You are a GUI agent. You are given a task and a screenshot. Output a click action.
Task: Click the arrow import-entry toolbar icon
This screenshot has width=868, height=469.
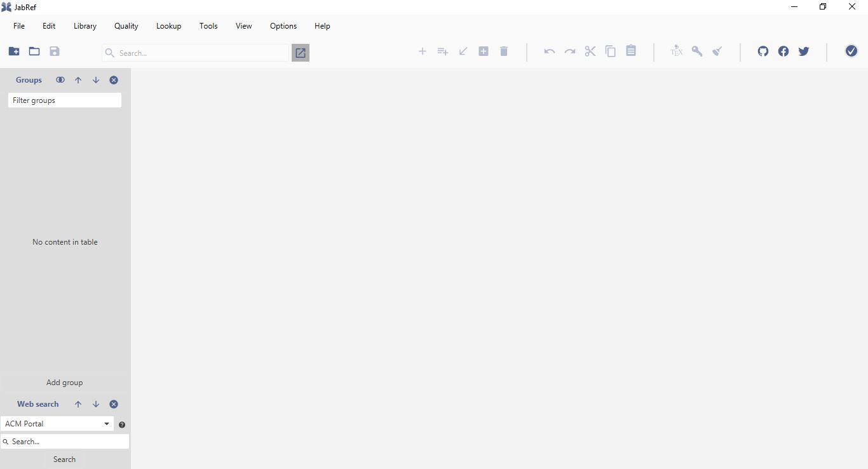(463, 51)
